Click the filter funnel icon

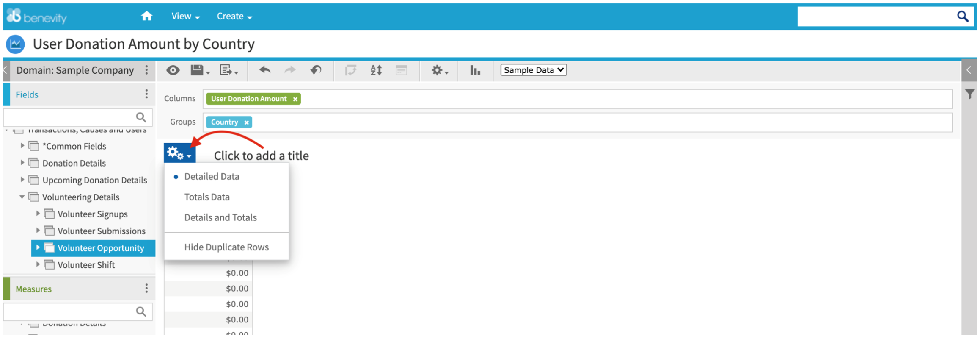tap(969, 94)
